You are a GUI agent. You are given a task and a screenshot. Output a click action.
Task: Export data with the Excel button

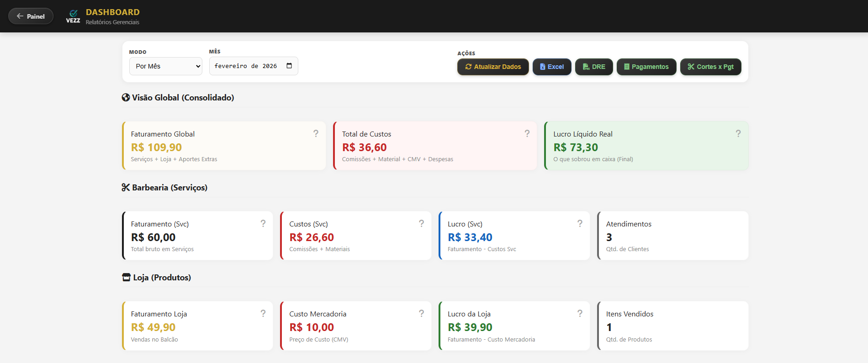(x=551, y=67)
